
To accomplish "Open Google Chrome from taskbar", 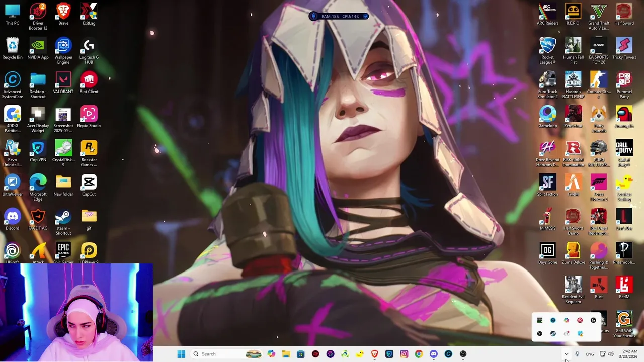I will 419,354.
